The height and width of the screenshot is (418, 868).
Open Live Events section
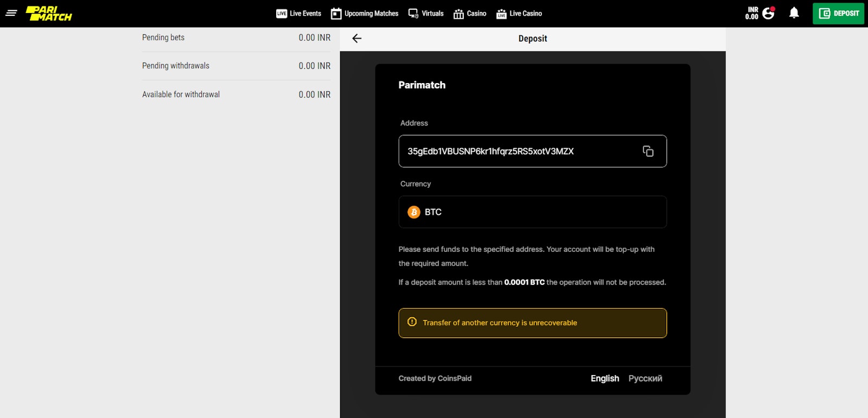298,14
